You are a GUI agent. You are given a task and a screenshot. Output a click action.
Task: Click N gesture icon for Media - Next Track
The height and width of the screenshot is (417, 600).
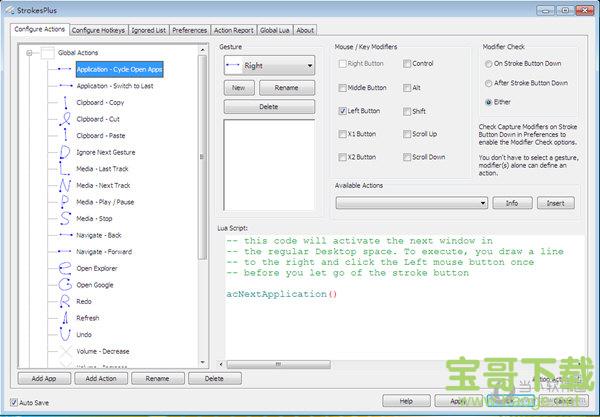(x=65, y=185)
